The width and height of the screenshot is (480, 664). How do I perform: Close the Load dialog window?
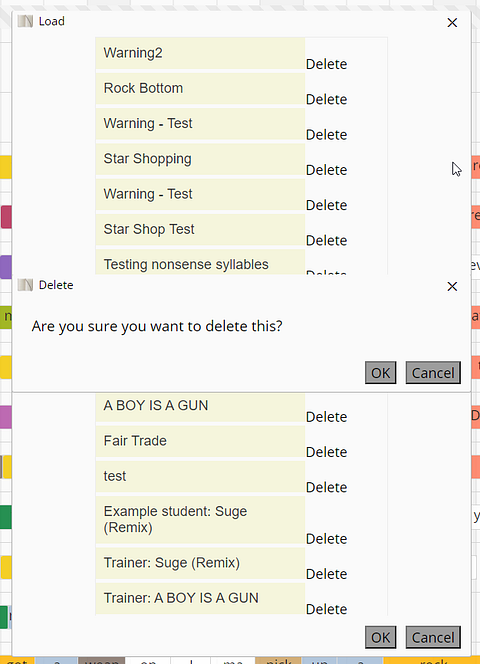pos(452,22)
